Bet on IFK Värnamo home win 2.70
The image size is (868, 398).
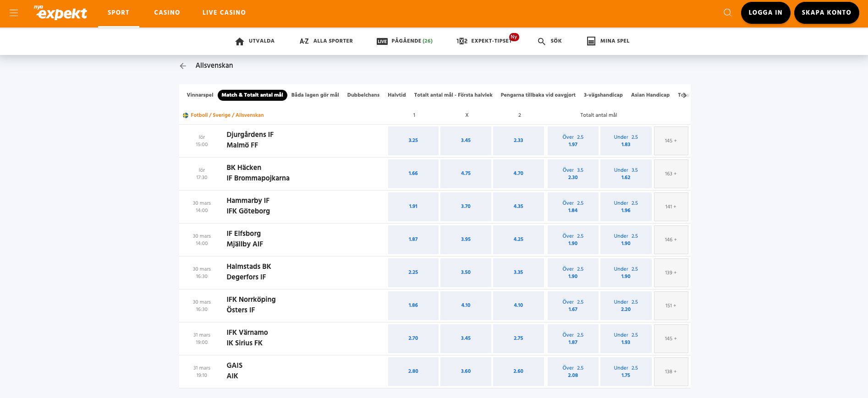tap(413, 338)
